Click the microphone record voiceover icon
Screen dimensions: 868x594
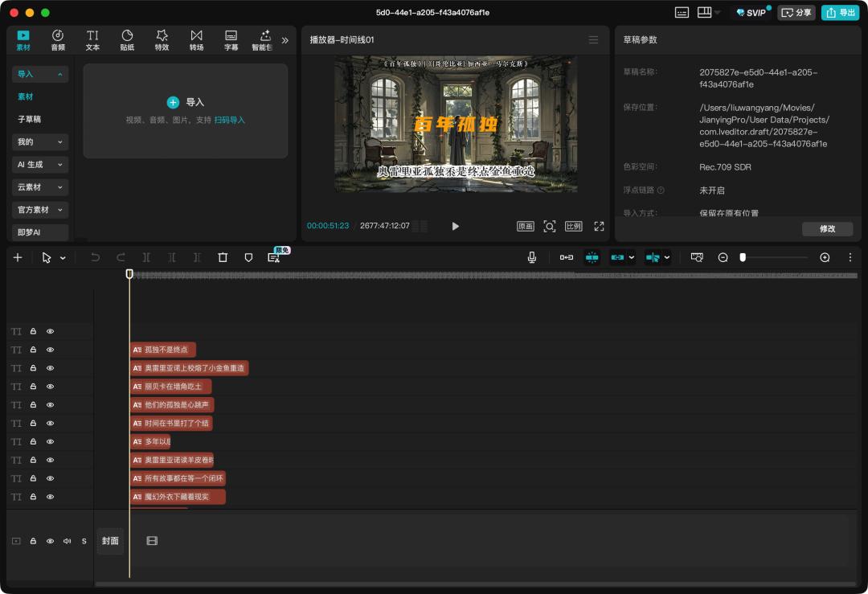coord(531,257)
